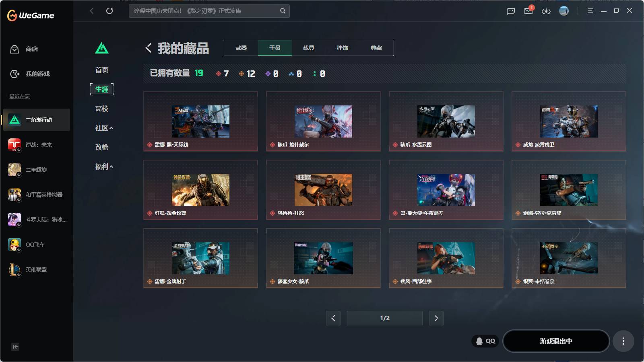Go back using the top navigation arrow
Screen dimensions: 644x362
click(92, 11)
